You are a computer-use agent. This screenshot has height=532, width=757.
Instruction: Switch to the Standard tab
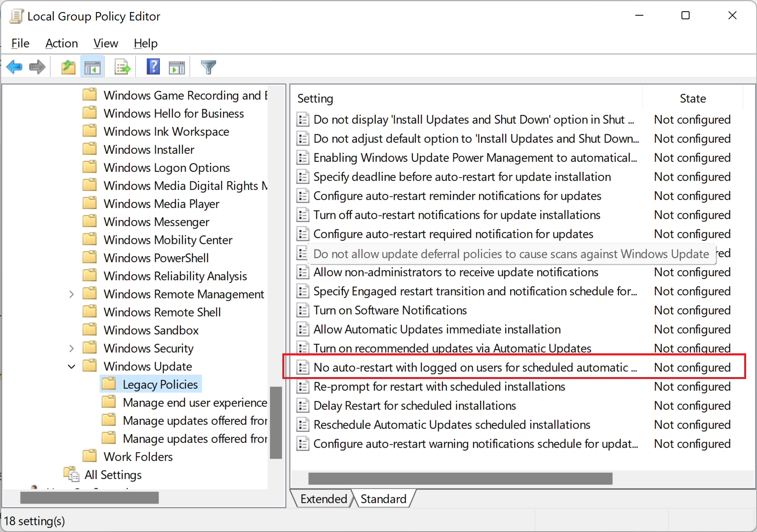click(x=384, y=499)
